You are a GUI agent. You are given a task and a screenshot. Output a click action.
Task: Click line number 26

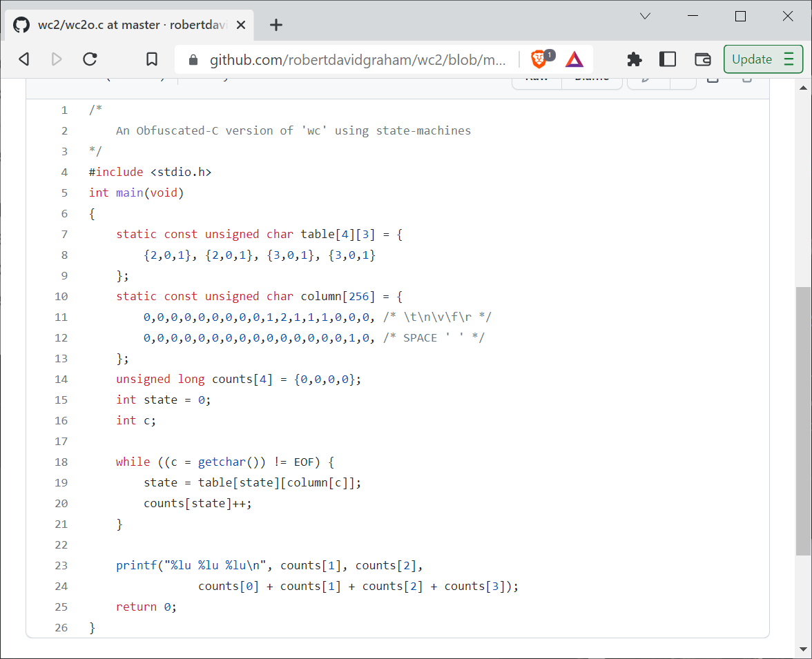pos(61,627)
